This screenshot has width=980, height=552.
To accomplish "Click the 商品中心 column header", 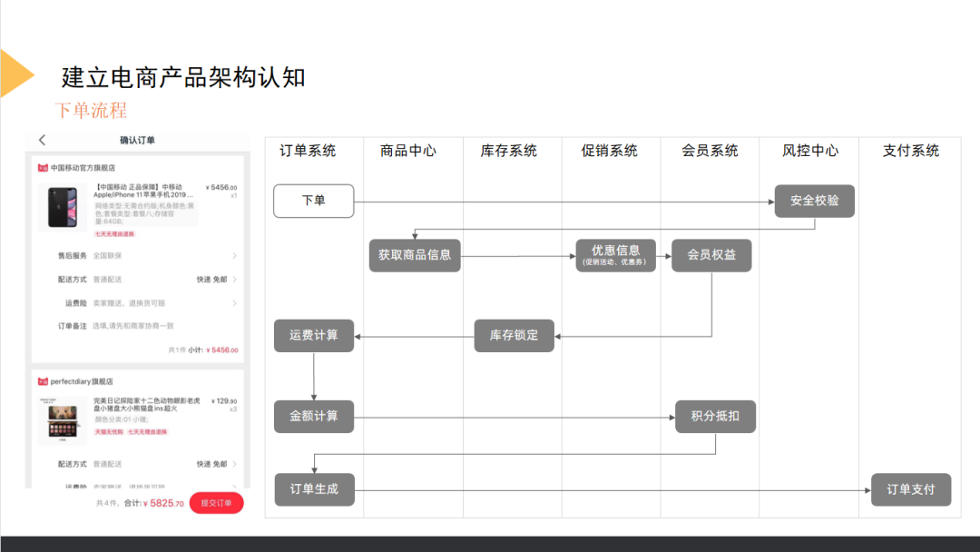I will 408,151.
